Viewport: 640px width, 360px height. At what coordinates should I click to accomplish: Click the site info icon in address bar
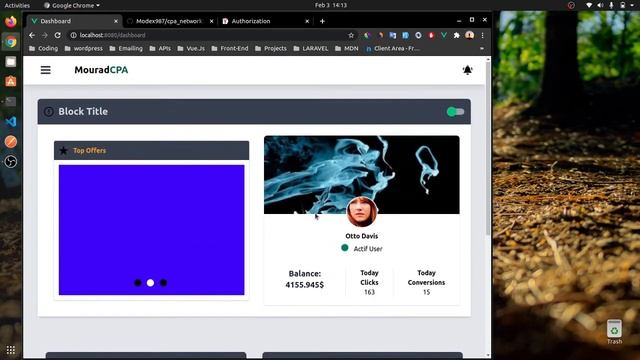(x=73, y=36)
